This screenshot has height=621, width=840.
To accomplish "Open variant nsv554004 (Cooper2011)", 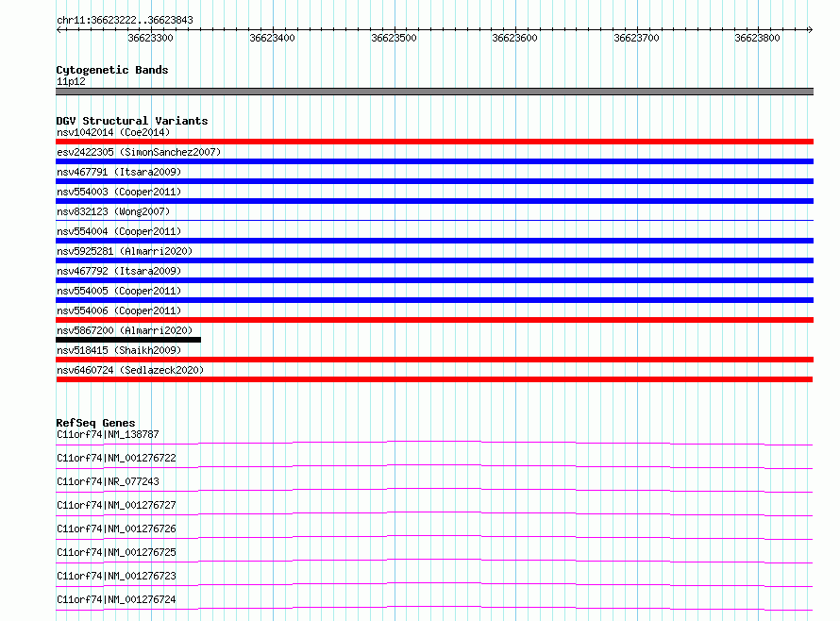I will click(x=119, y=231).
